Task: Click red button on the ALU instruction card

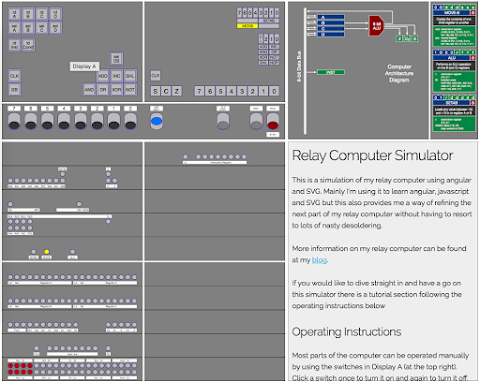Action: [473, 58]
